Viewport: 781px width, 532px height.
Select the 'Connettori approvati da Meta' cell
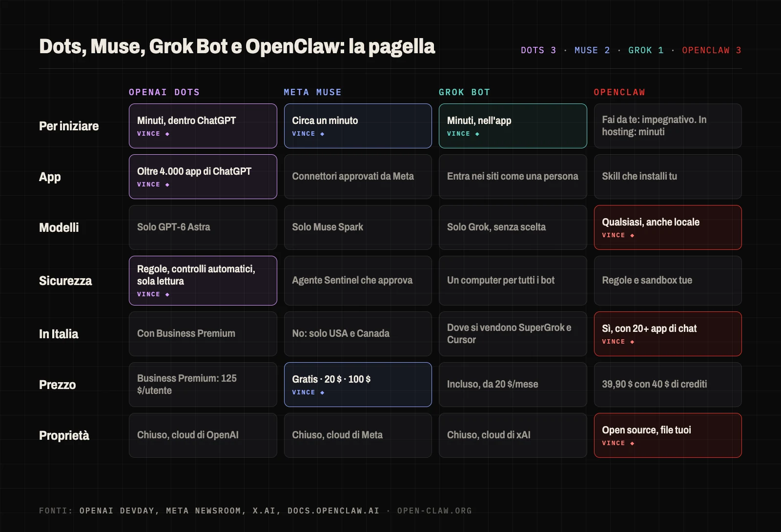[358, 177]
